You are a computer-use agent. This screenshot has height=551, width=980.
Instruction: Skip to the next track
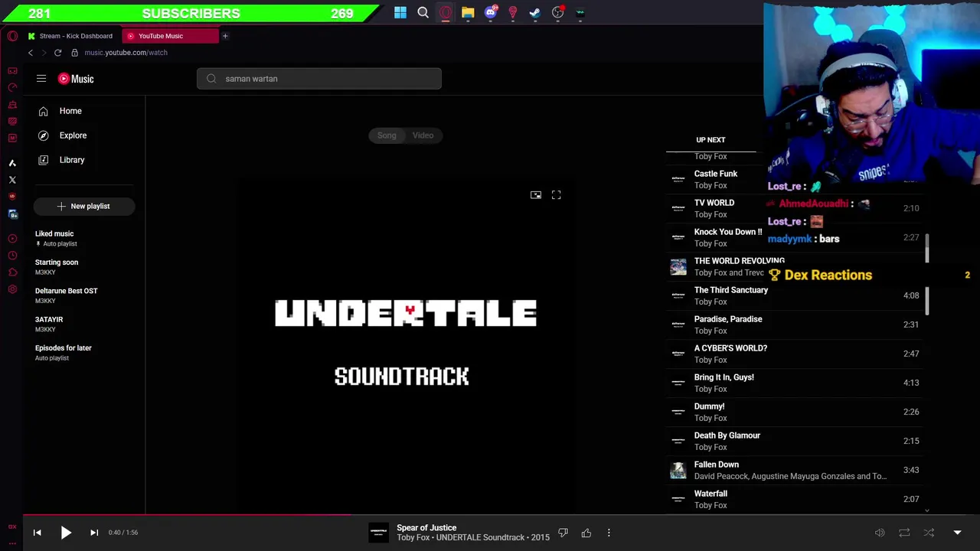[94, 533]
